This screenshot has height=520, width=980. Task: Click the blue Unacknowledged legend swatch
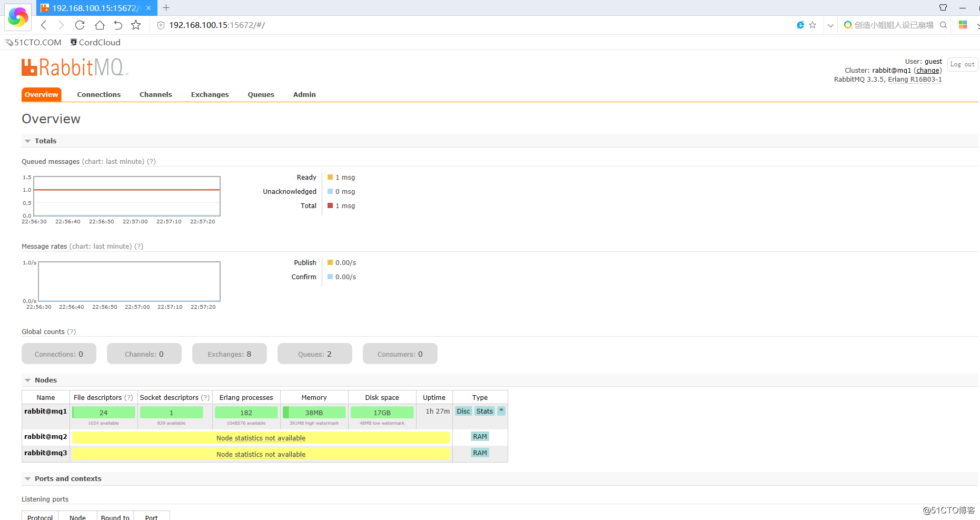pyautogui.click(x=330, y=191)
